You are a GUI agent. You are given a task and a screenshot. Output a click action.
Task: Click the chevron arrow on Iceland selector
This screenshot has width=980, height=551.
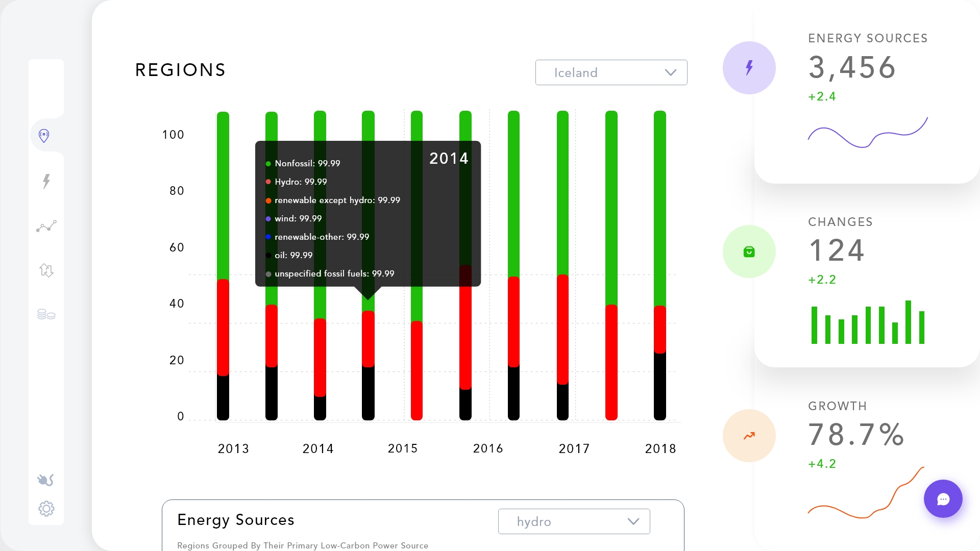point(671,72)
